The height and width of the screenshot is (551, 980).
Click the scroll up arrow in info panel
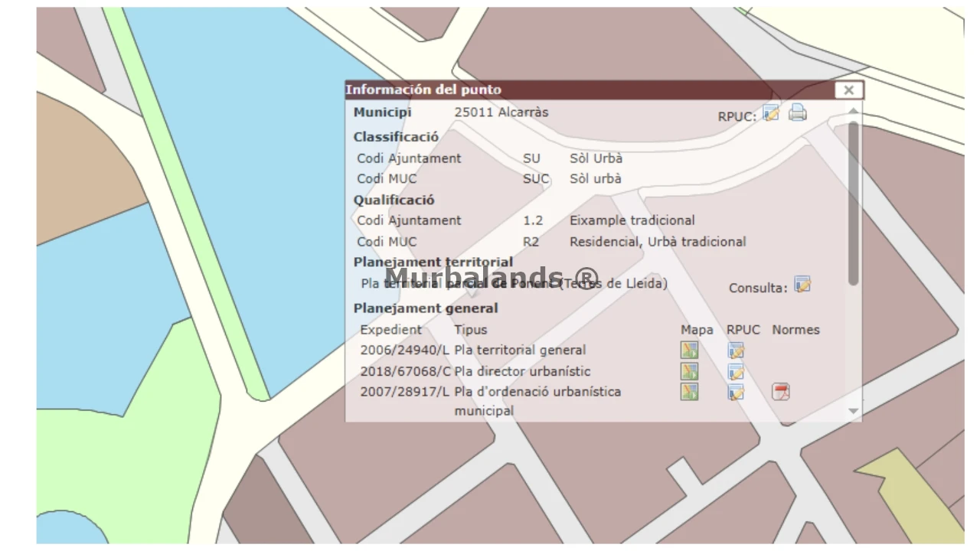tap(854, 112)
